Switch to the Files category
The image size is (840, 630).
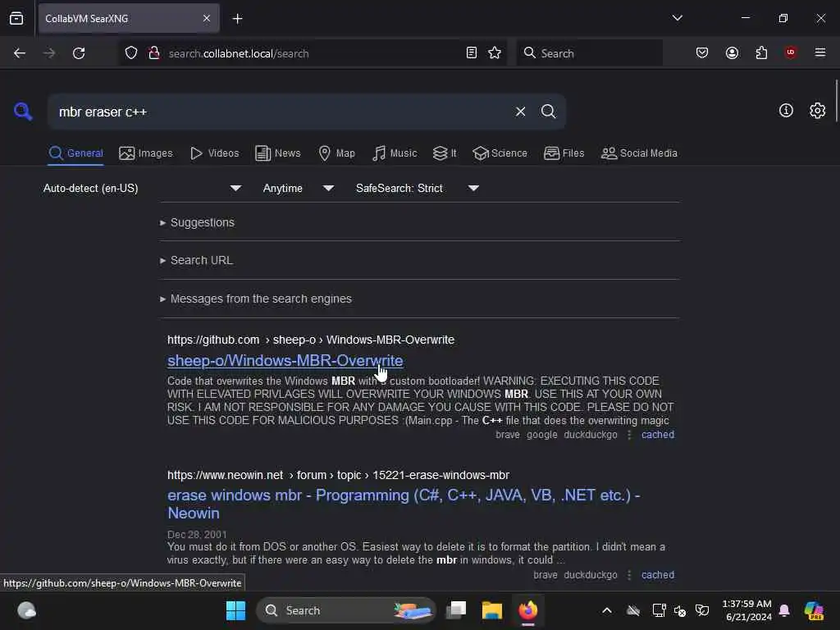[564, 153]
